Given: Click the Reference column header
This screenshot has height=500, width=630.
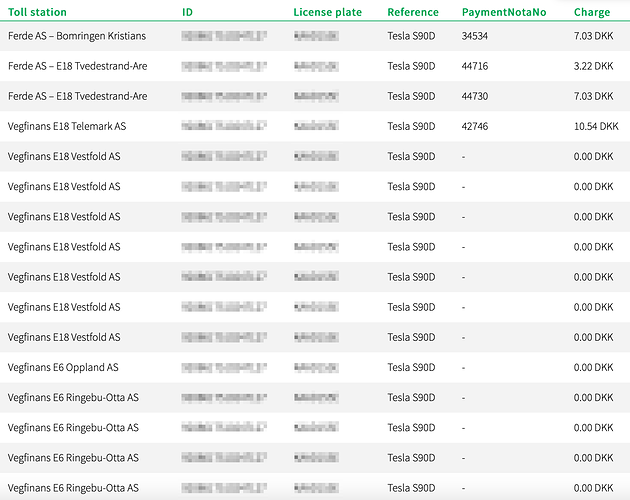Looking at the screenshot, I should point(413,12).
